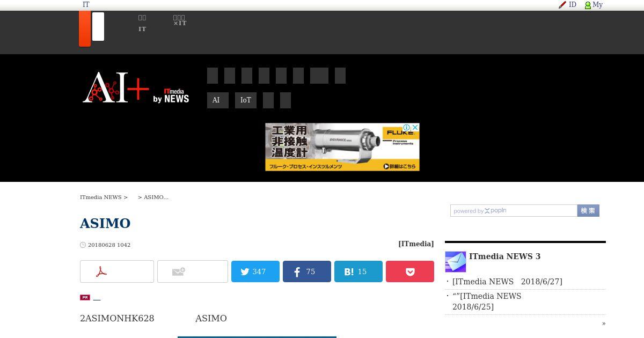Image resolution: width=644 pixels, height=338 pixels.
Task: Open the ITmedia NEWS 2018/6/25 newsletter link
Action: (487, 302)
